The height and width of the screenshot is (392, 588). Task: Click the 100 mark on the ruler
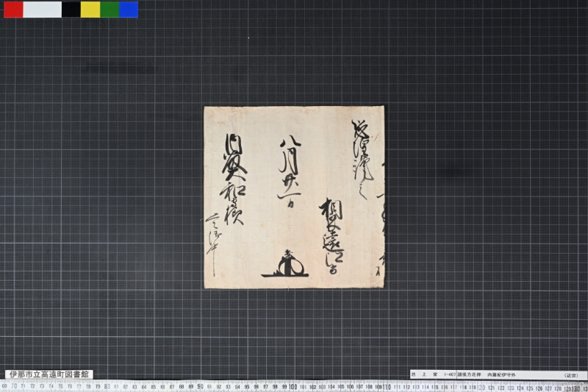293,387
